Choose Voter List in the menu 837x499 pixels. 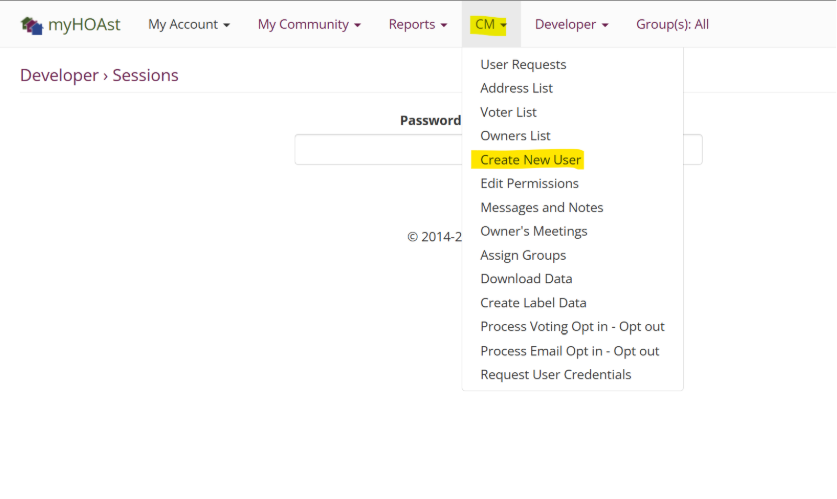pyautogui.click(x=508, y=112)
